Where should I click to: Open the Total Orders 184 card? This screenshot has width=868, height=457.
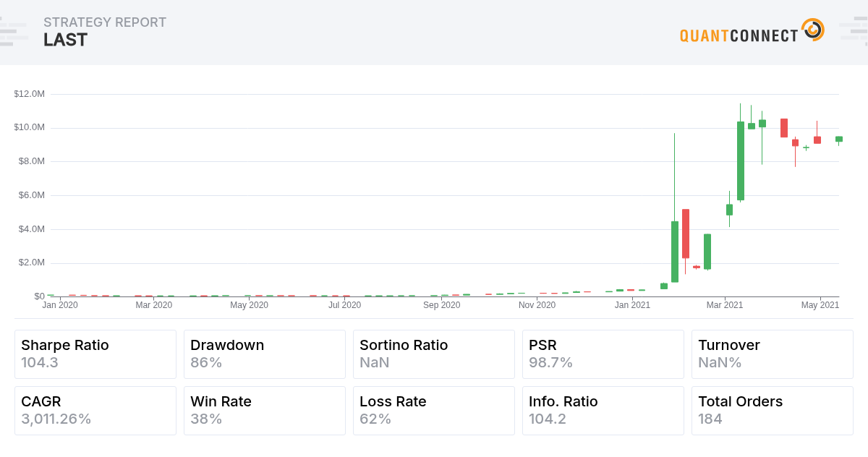click(x=773, y=411)
